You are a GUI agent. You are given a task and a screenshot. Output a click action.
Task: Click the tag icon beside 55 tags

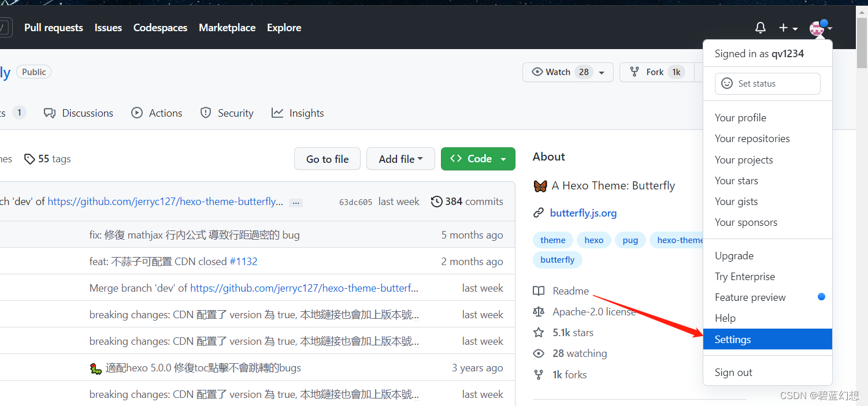tap(29, 159)
